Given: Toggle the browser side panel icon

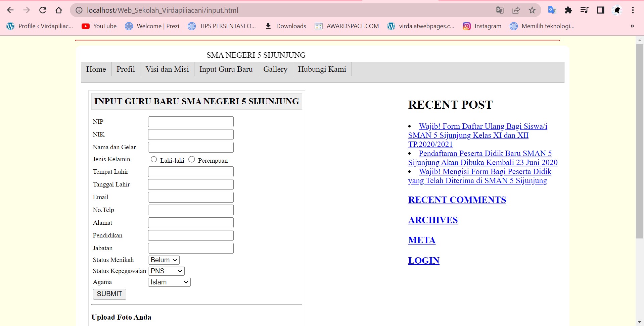Looking at the screenshot, I should [x=601, y=10].
